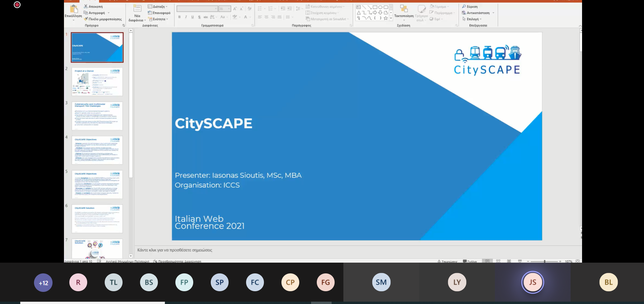Image resolution: width=644 pixels, height=304 pixels.
Task: Select the rectangle shape in shapes gallery
Action: coord(375,7)
